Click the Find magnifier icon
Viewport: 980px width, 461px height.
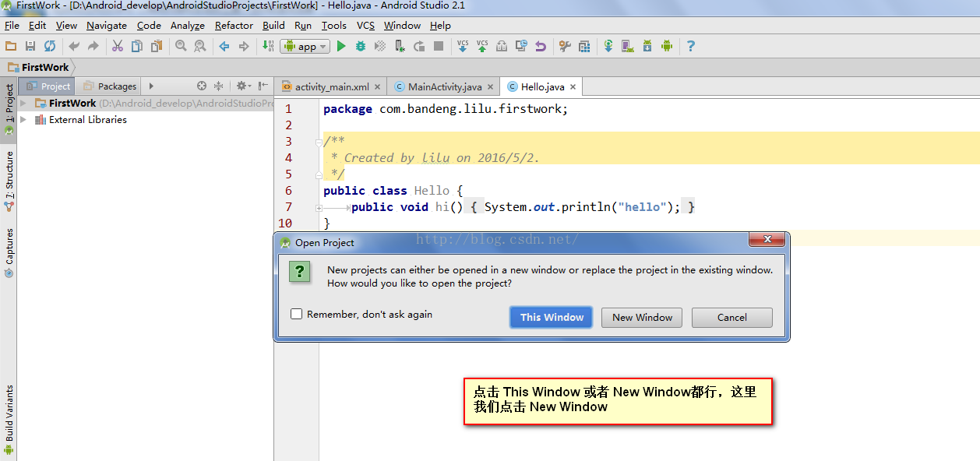181,47
